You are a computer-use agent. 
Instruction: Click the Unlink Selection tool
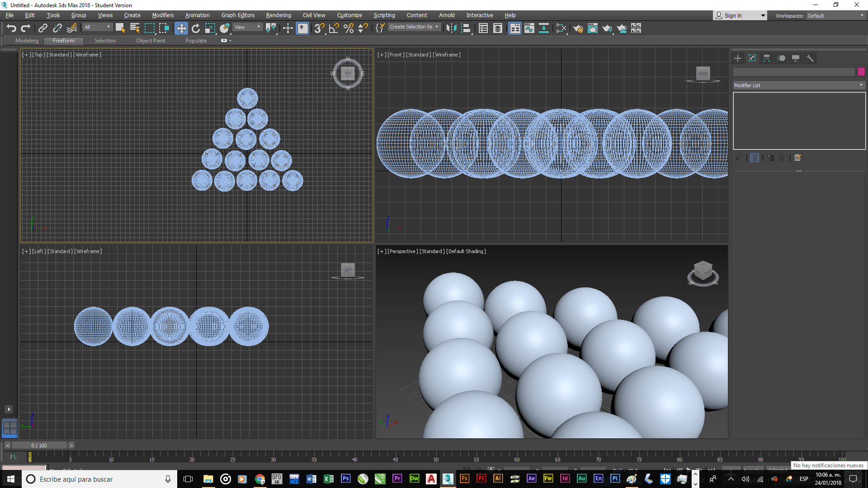57,28
